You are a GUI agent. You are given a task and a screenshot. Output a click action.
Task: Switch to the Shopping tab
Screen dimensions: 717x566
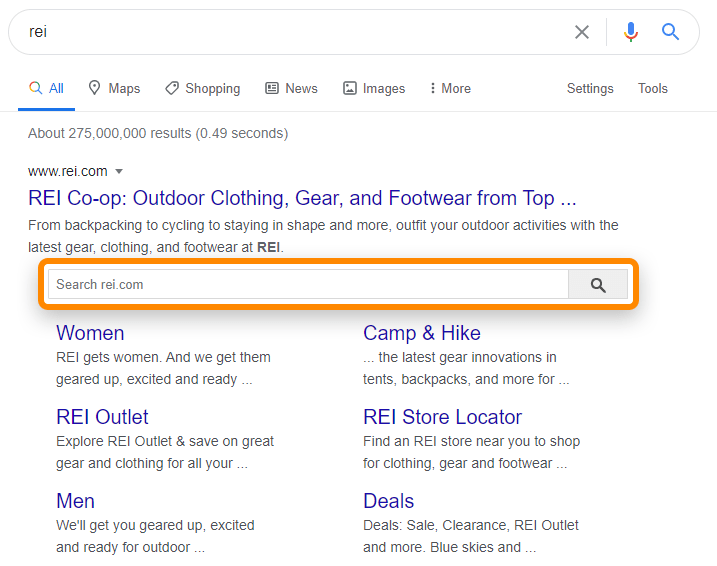[x=202, y=88]
